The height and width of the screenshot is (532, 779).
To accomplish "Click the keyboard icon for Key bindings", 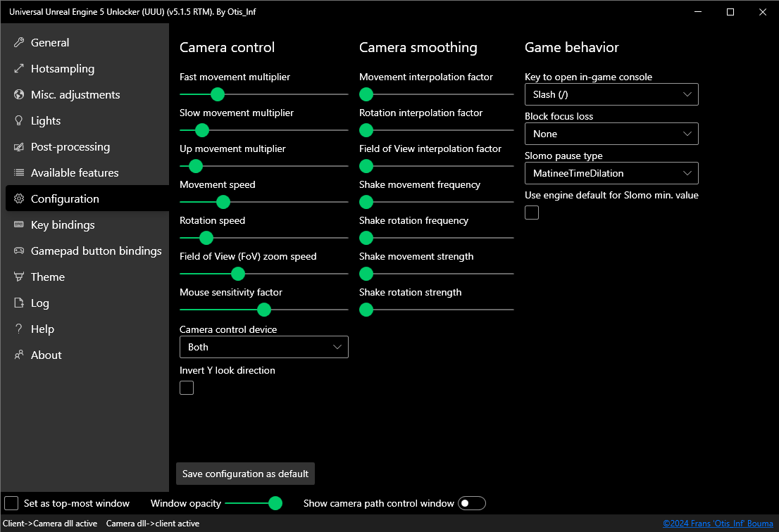I will pyautogui.click(x=19, y=225).
